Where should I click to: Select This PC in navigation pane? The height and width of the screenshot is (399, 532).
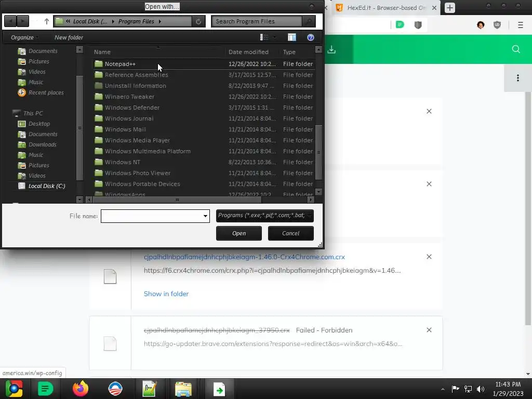coord(28,113)
